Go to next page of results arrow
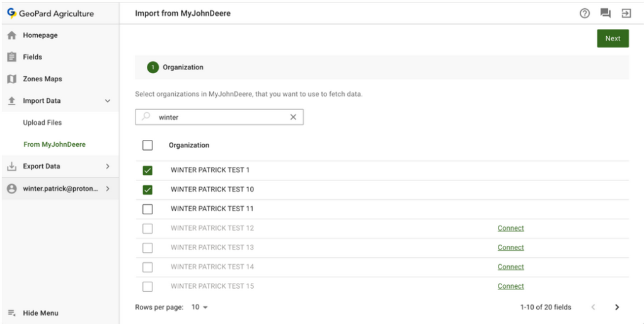The width and height of the screenshot is (644, 324). click(x=617, y=307)
